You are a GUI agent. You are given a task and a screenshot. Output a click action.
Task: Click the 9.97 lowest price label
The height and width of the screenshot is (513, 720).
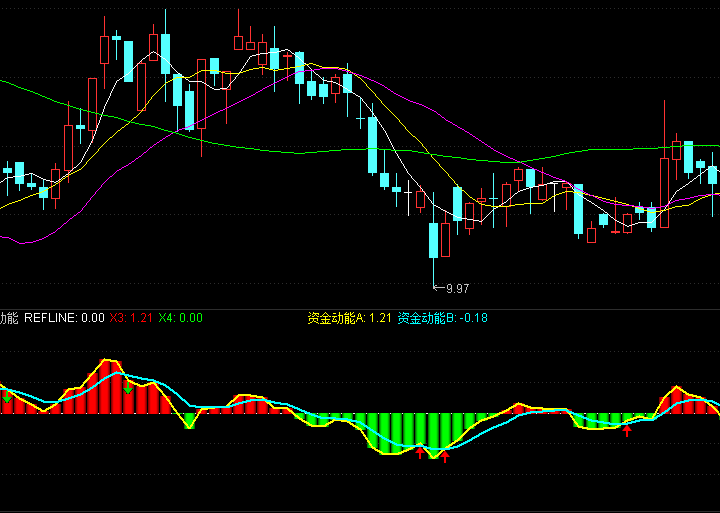457,289
